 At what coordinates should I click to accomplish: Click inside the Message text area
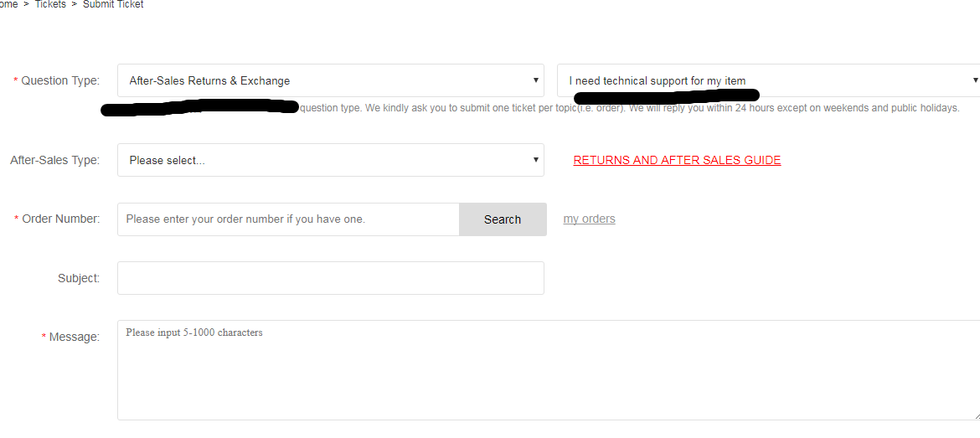[549, 370]
